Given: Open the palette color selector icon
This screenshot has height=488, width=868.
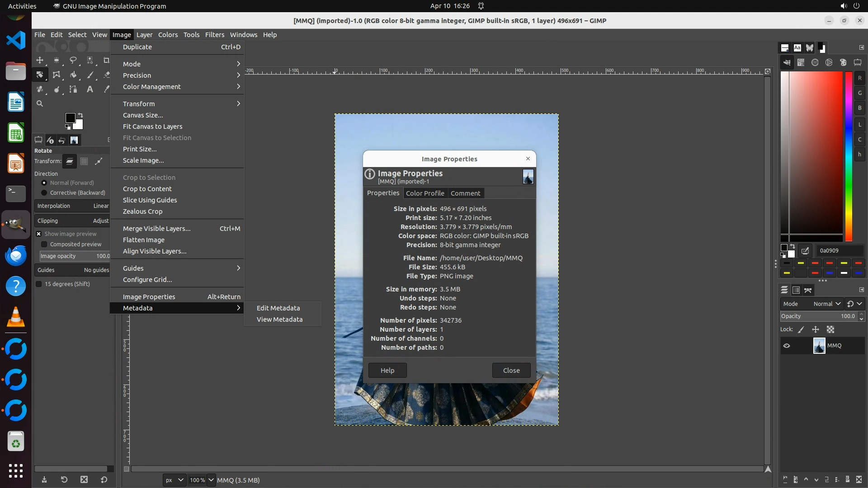Looking at the screenshot, I should point(843,63).
